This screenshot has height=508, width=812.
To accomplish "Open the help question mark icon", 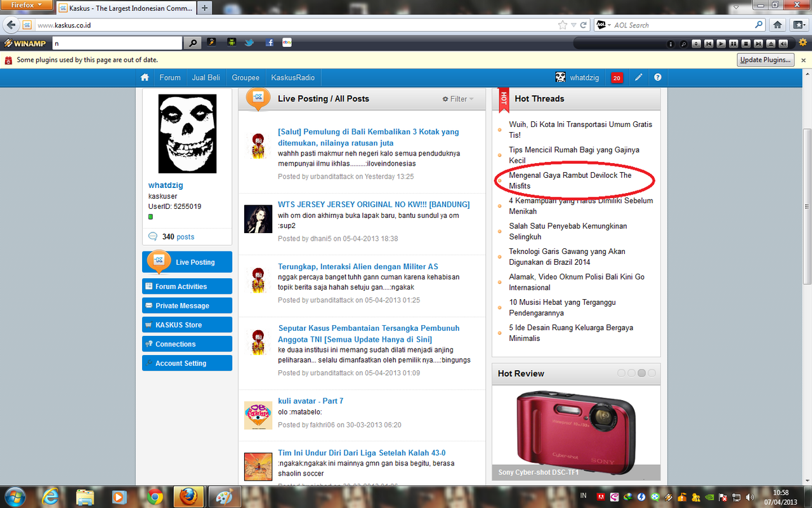I will point(658,77).
